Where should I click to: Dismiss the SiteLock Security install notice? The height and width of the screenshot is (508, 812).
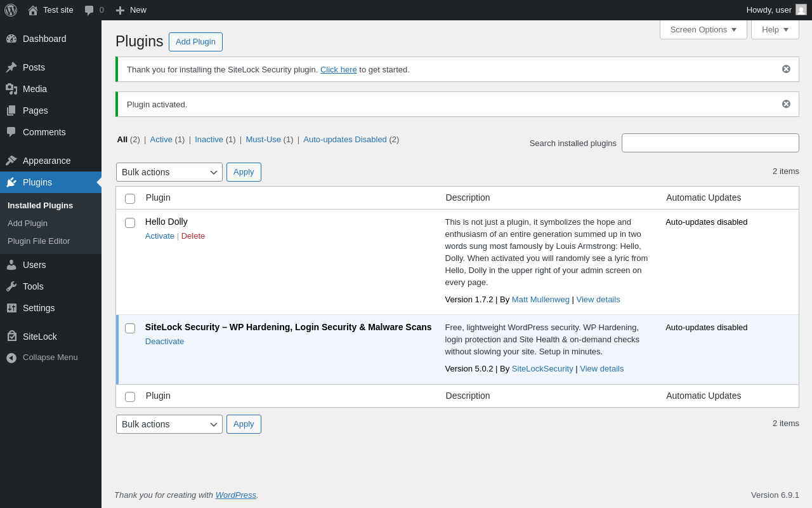(x=786, y=69)
